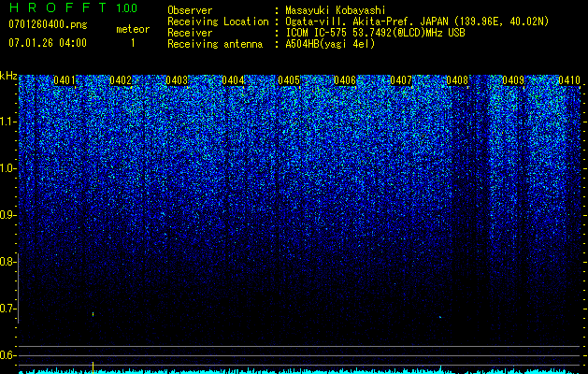Click the 1.1 frequency axis label
The width and height of the screenshot is (588, 374).
tap(8, 122)
